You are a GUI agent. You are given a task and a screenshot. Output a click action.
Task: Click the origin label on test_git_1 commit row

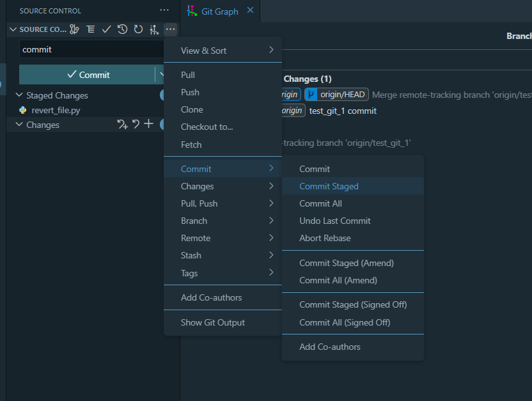pyautogui.click(x=292, y=111)
